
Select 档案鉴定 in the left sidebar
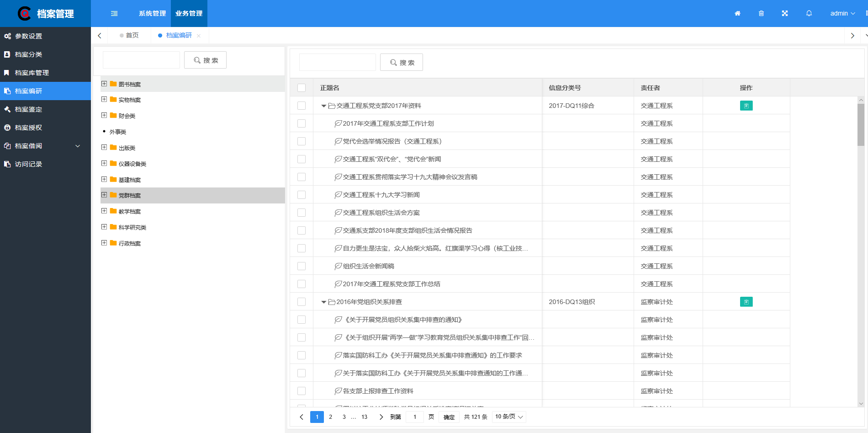28,109
